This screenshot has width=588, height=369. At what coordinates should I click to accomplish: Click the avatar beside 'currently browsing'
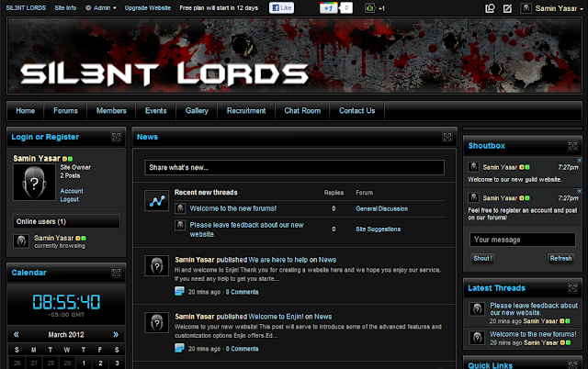(21, 241)
